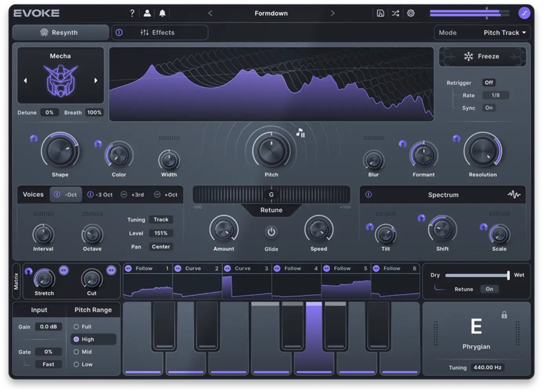Click the shuffle randomize icon in the header
This screenshot has width=543, height=392.
click(x=395, y=13)
